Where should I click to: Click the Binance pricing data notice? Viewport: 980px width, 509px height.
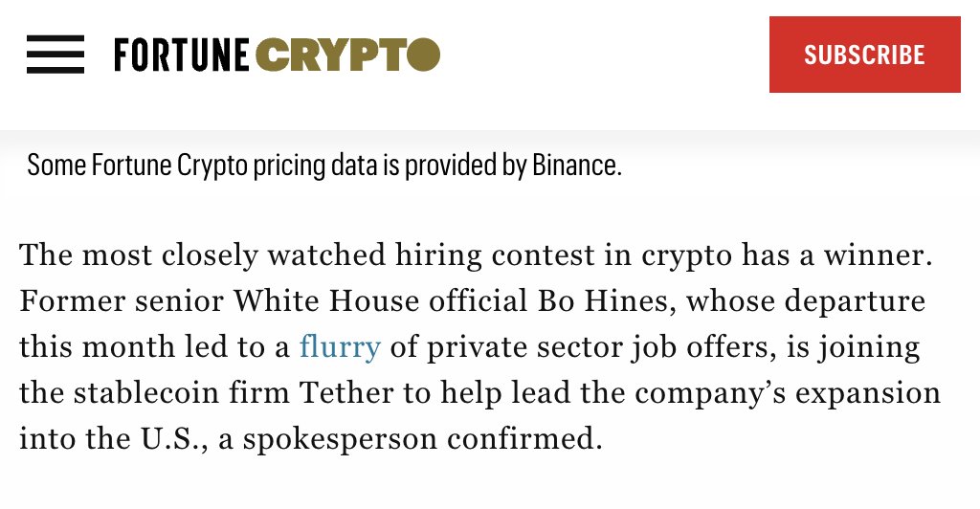click(x=324, y=166)
